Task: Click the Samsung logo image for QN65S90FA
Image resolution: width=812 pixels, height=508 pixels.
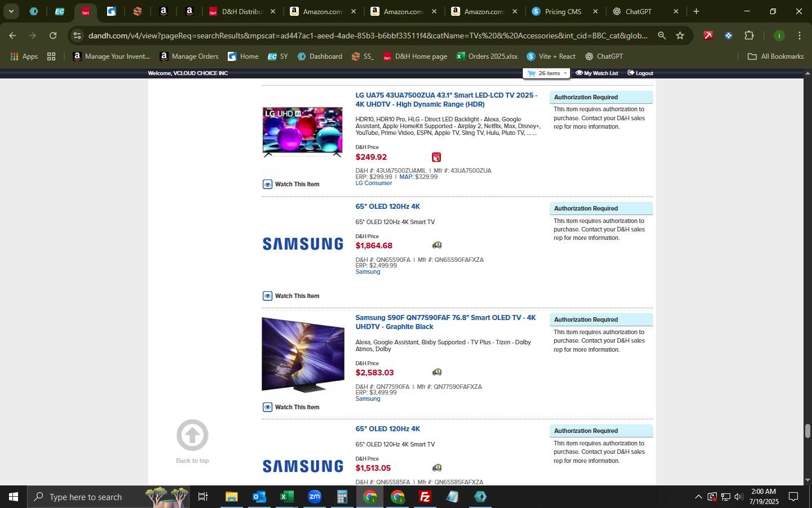Action: (303, 244)
